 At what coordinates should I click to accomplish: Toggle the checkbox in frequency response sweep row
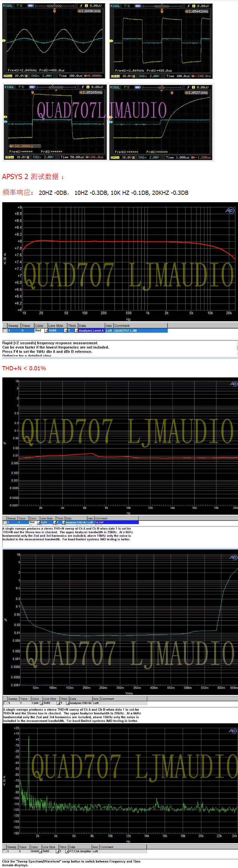[x=5, y=330]
